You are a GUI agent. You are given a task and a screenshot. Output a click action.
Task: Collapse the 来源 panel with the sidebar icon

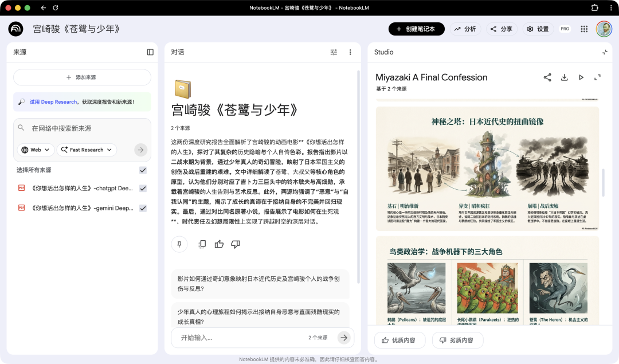tap(150, 52)
